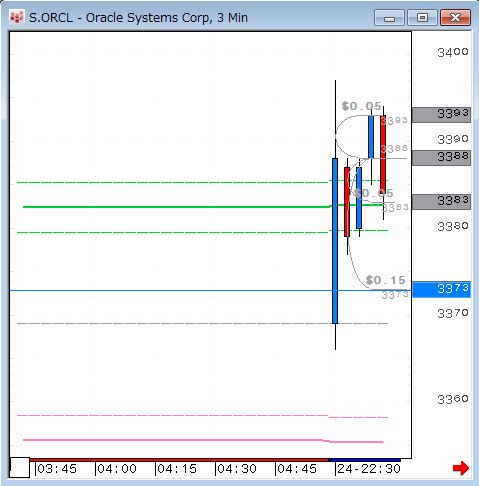Click the solid pink line at chart bottom
The width and height of the screenshot is (479, 486).
coord(203,440)
